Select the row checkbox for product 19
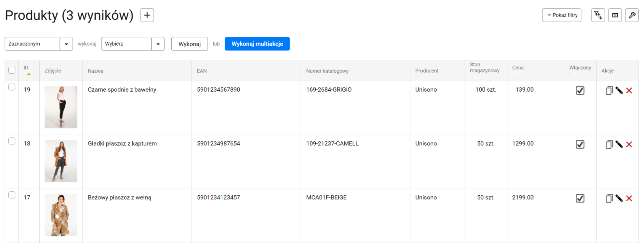The width and height of the screenshot is (644, 248). point(12,87)
